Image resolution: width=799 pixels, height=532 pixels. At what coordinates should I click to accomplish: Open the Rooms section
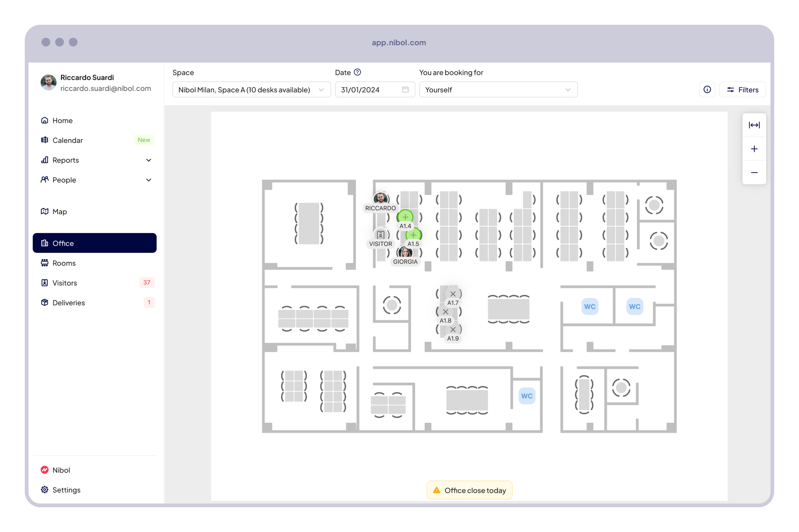click(x=64, y=263)
